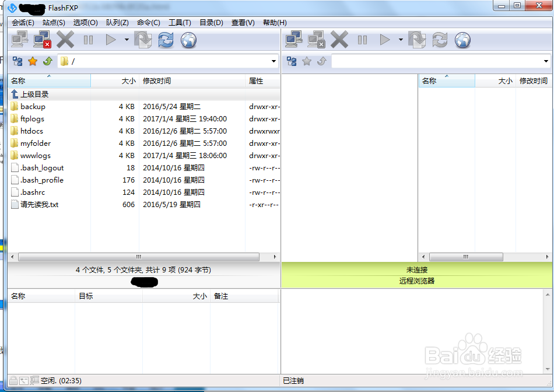Click the left pane Transfer file icon

coord(143,39)
